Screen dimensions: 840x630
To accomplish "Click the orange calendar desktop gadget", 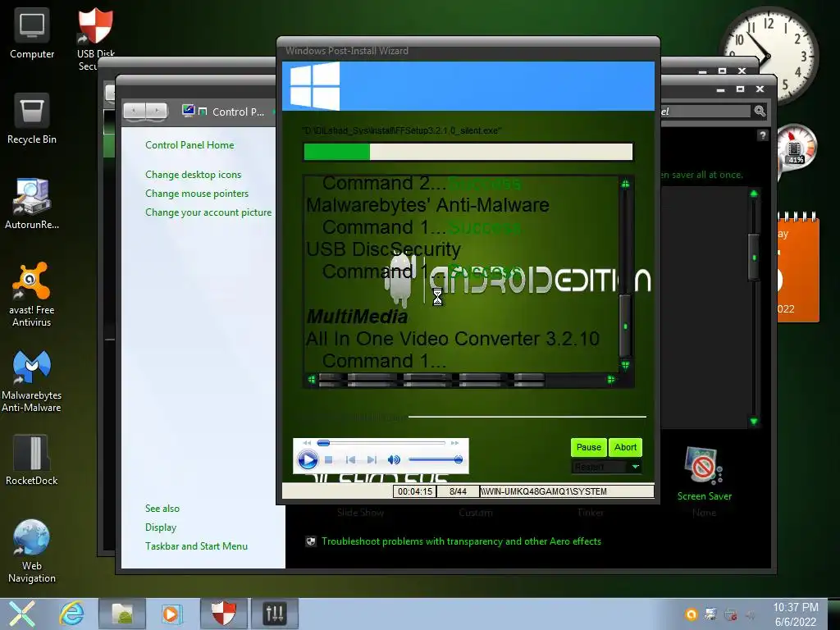I will (798, 267).
